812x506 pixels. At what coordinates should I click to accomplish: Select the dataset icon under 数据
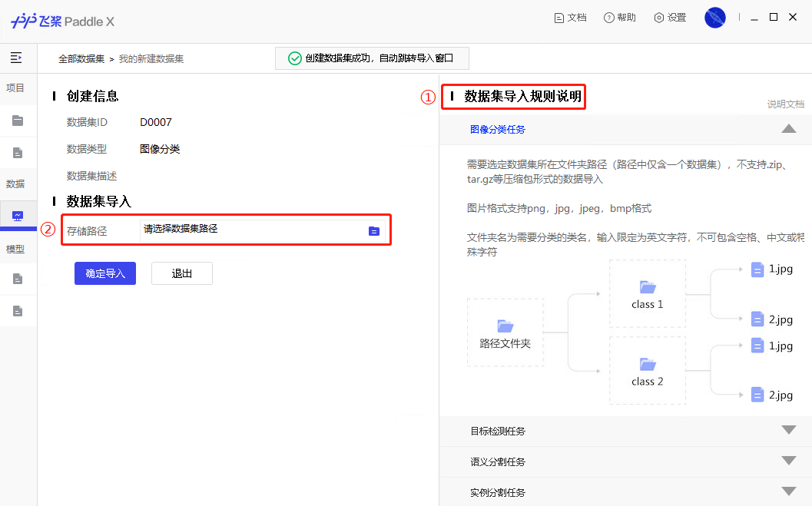18,217
